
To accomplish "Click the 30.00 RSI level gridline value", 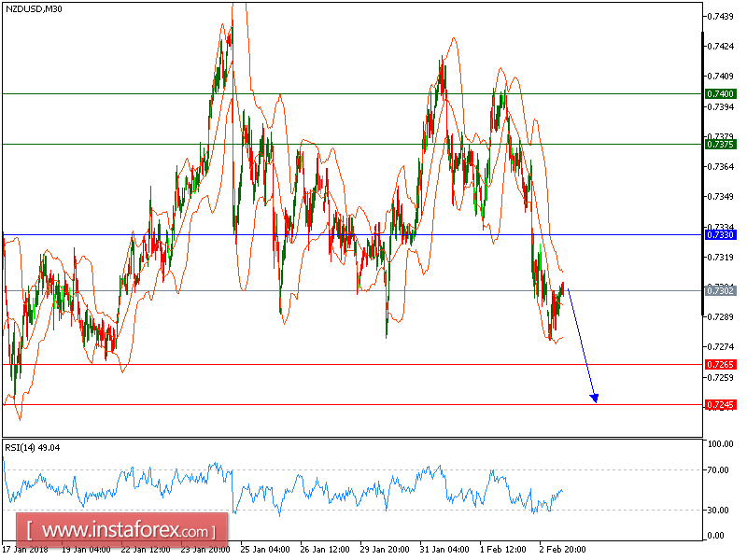I will (x=717, y=509).
